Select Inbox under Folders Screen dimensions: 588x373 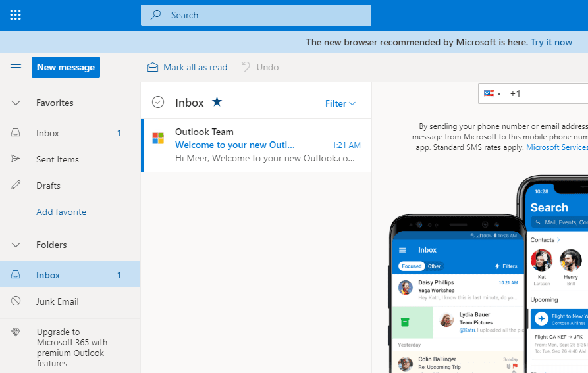(70, 275)
